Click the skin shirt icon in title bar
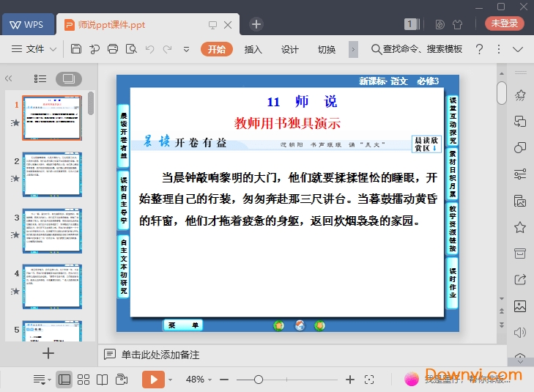The width and height of the screenshot is (534, 392). [x=457, y=24]
